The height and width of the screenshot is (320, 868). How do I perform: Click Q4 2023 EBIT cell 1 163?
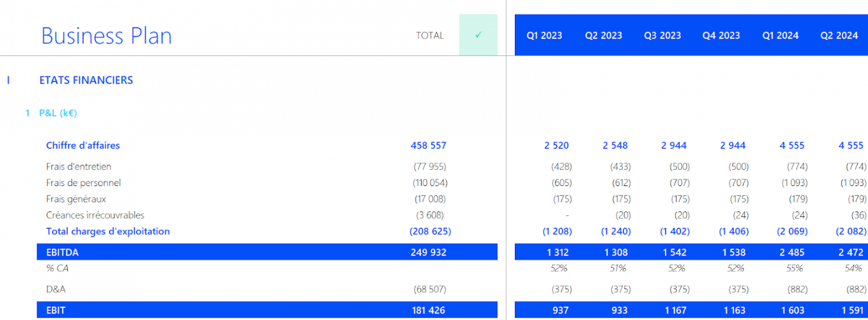(x=734, y=310)
